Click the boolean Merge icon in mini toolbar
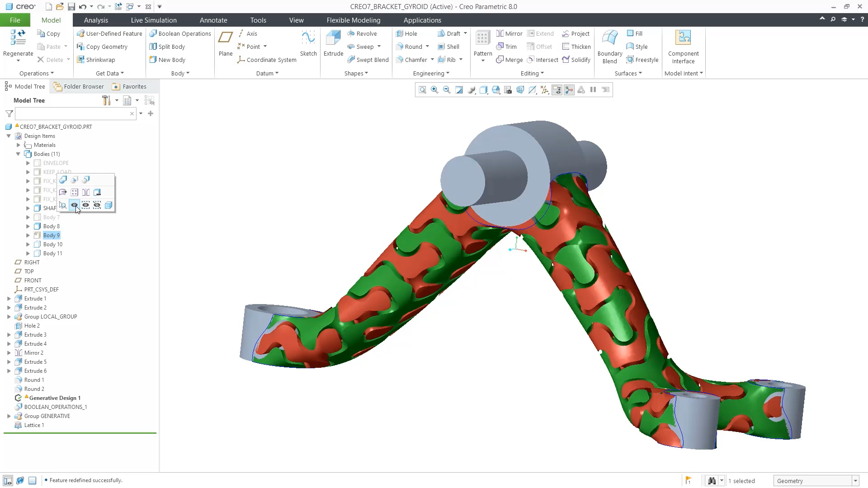The height and width of the screenshot is (488, 868). click(63, 179)
